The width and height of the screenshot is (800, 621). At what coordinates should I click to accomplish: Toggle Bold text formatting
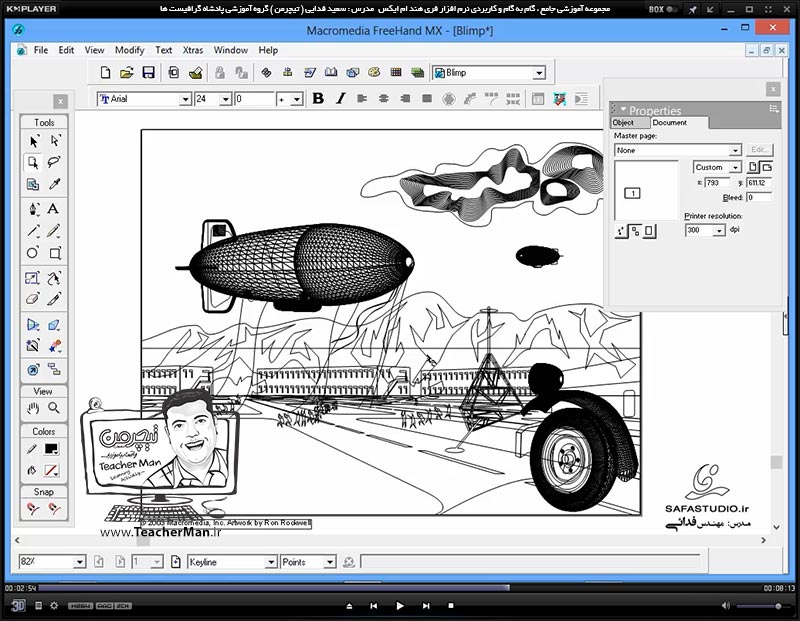(x=318, y=98)
